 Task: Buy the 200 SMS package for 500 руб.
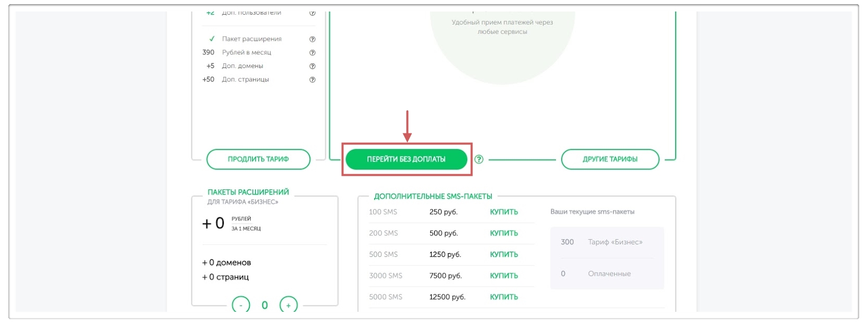(x=504, y=233)
